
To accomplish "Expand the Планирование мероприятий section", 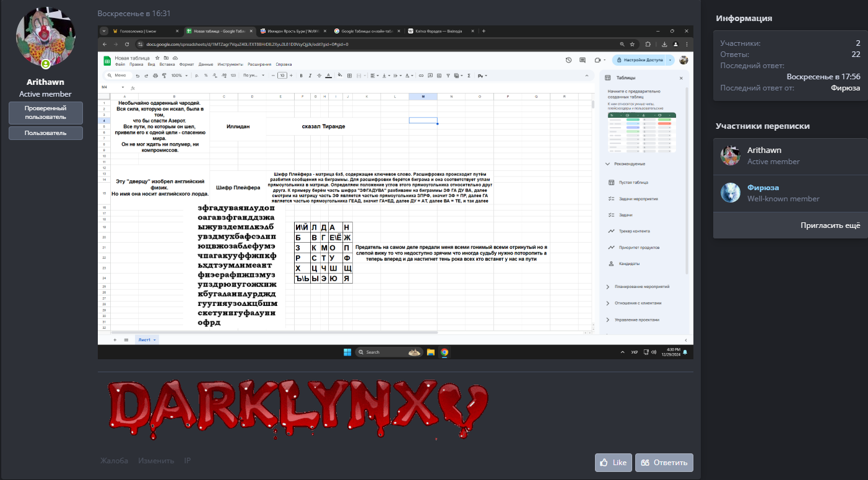I will [x=608, y=287].
